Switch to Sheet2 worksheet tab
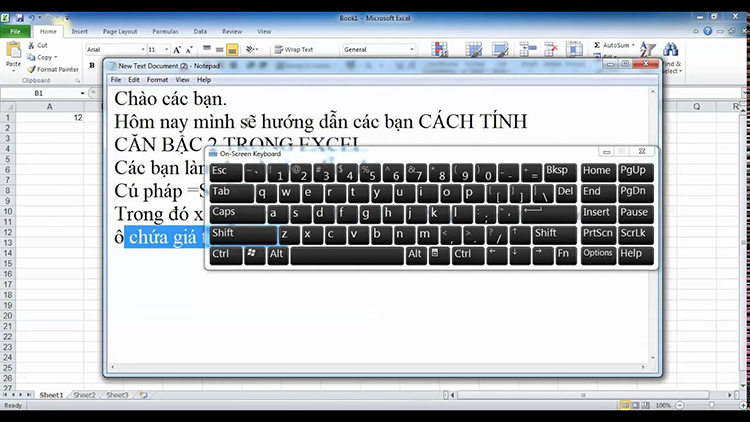Image resolution: width=750 pixels, height=422 pixels. point(84,395)
